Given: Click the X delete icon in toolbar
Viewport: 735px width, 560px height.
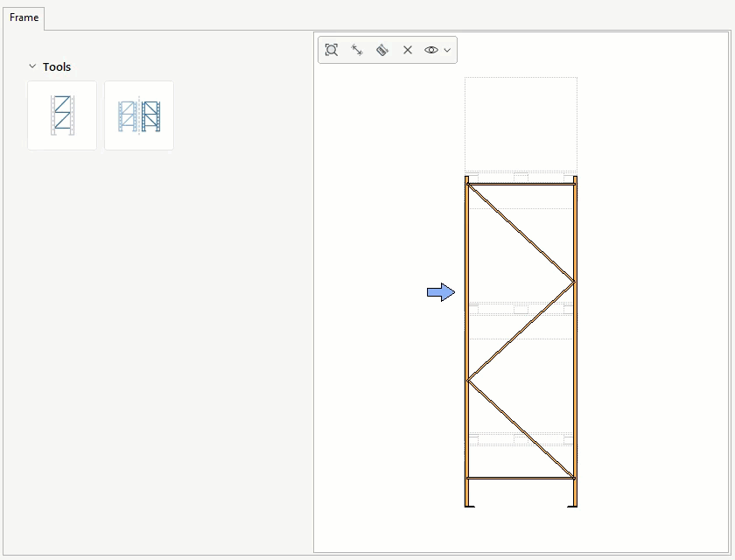Looking at the screenshot, I should click(408, 50).
